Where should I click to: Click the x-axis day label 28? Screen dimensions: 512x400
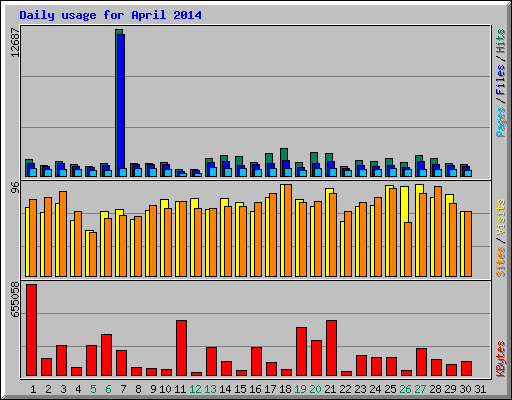click(x=435, y=389)
